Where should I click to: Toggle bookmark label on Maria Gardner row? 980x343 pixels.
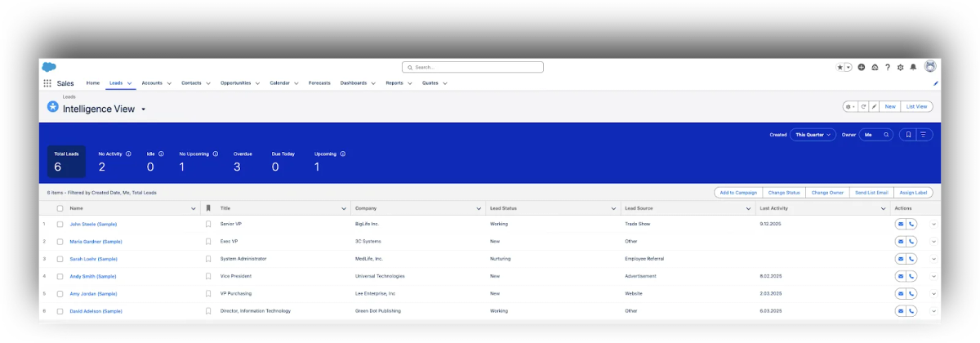pos(208,241)
